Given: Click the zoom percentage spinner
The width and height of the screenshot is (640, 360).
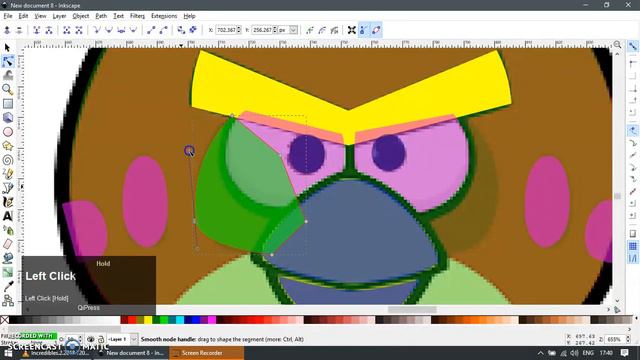Looking at the screenshot, I should click(628, 339).
